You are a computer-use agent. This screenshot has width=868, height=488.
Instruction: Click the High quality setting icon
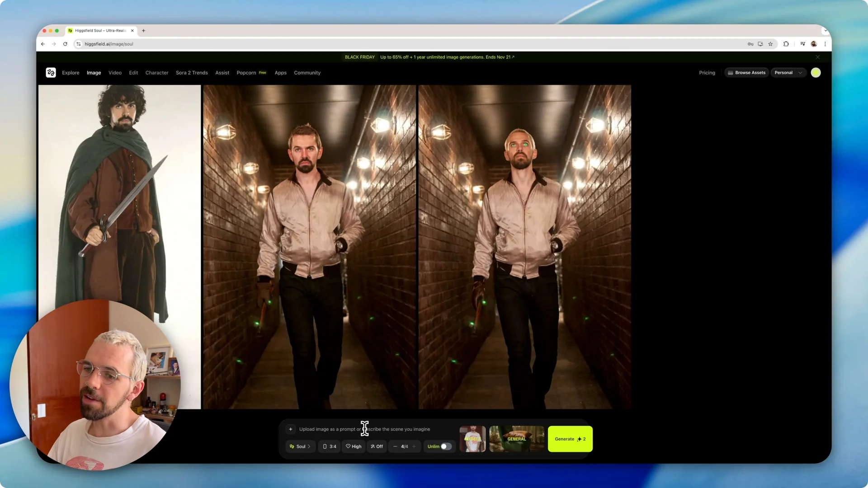(x=347, y=446)
